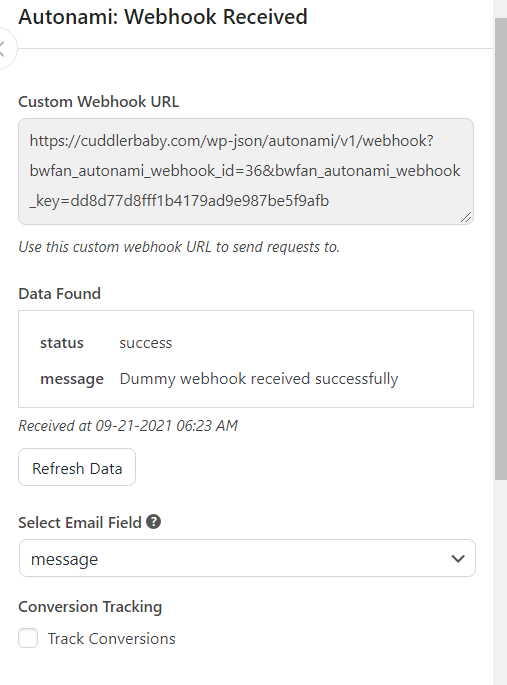Screen dimensions: 507x685
Task: Enable the Track Conversions checkbox
Action: tap(28, 638)
